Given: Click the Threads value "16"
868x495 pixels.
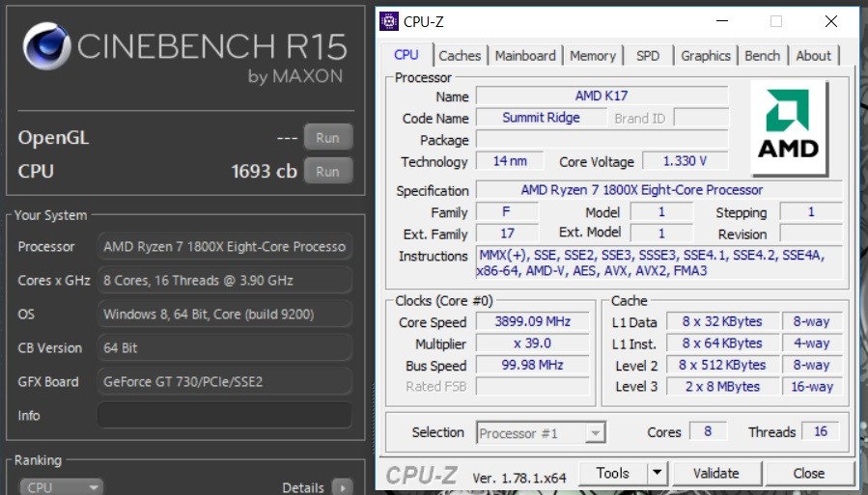Looking at the screenshot, I should [x=821, y=431].
